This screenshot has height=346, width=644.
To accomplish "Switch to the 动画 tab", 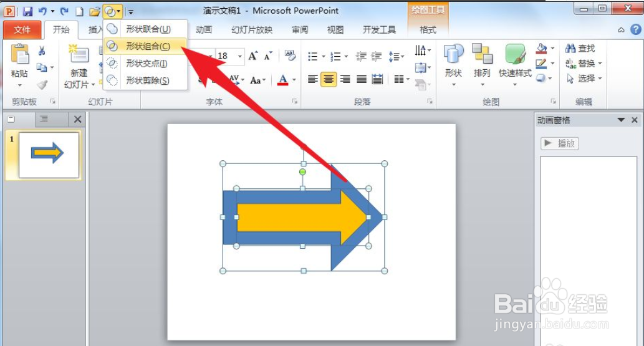I will tap(204, 29).
